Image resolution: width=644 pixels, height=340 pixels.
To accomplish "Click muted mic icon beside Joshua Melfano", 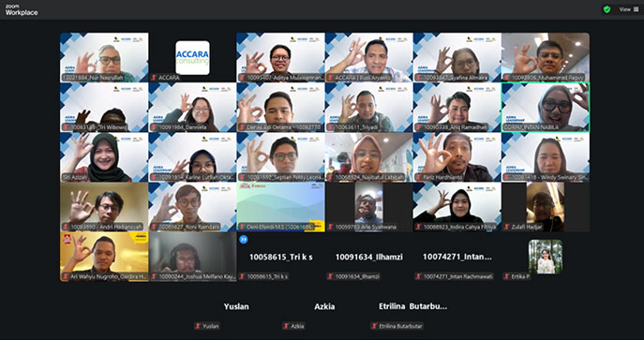I will click(154, 276).
